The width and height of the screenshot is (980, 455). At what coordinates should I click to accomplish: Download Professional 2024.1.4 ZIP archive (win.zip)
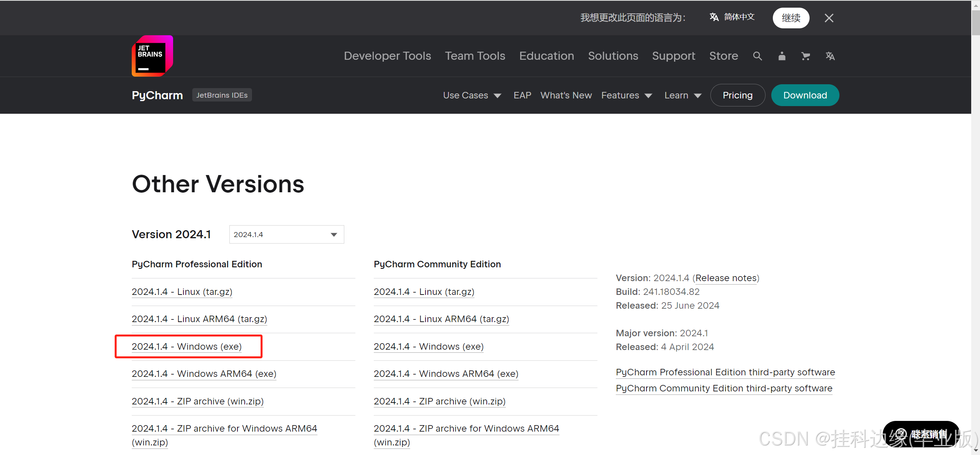tap(198, 401)
